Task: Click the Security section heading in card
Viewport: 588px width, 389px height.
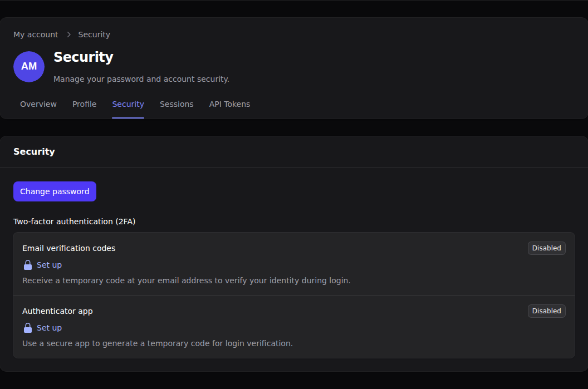Action: coord(34,151)
